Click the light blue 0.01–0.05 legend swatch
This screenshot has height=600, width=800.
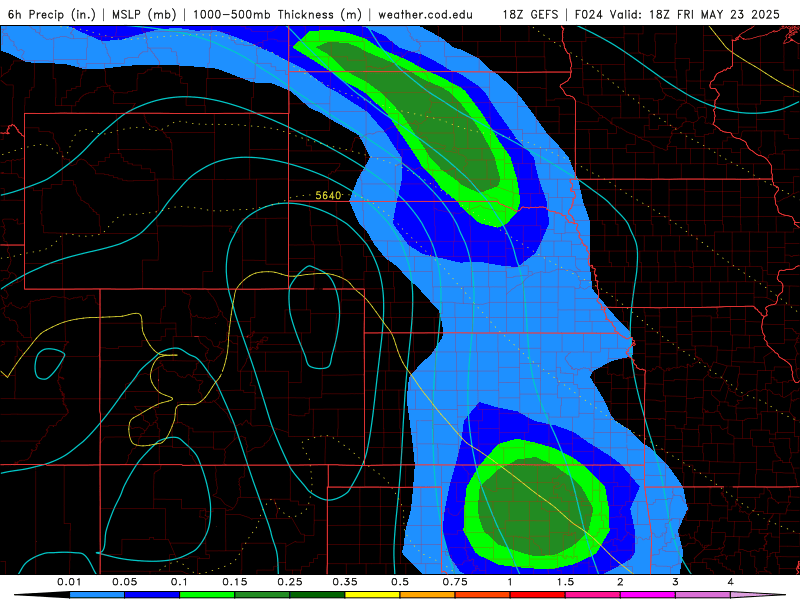pos(97,595)
